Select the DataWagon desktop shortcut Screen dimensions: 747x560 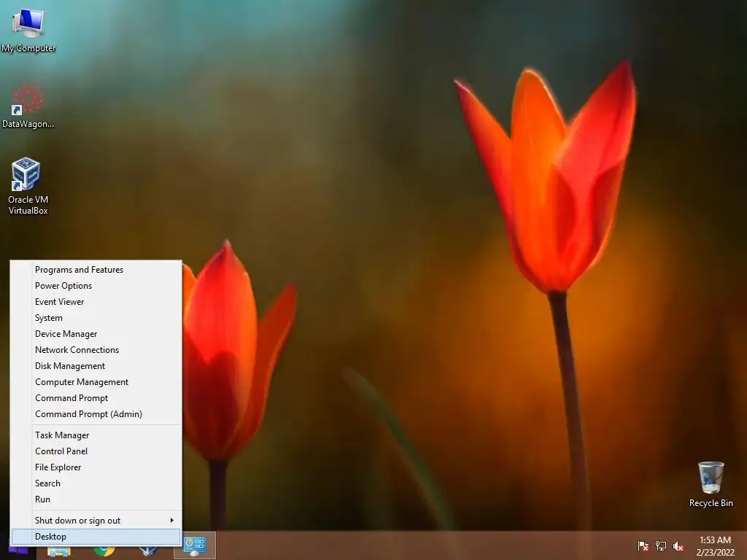pyautogui.click(x=28, y=106)
